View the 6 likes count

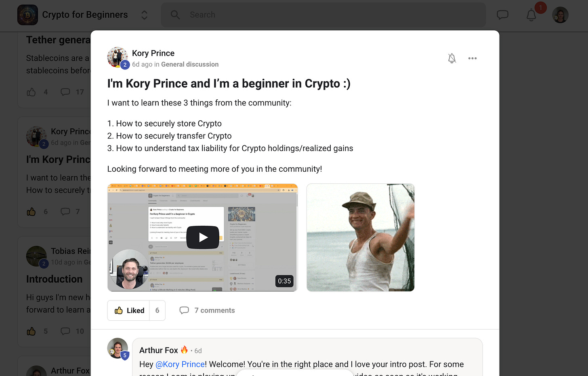(x=157, y=311)
